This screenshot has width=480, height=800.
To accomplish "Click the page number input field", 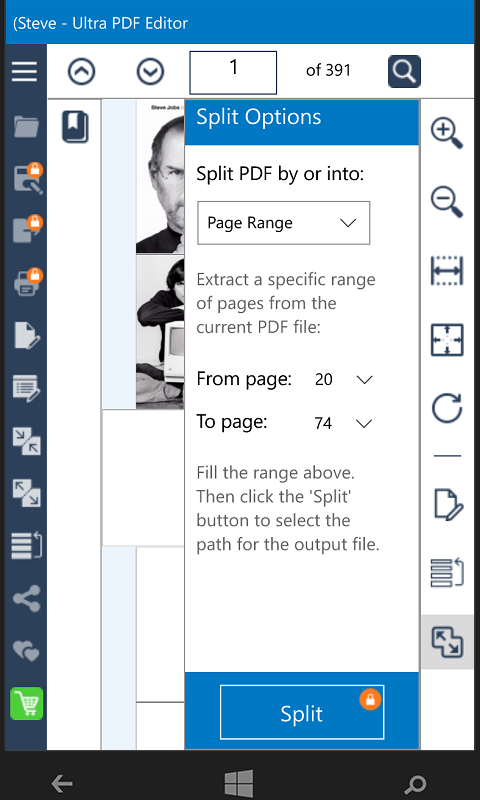I will pyautogui.click(x=233, y=72).
